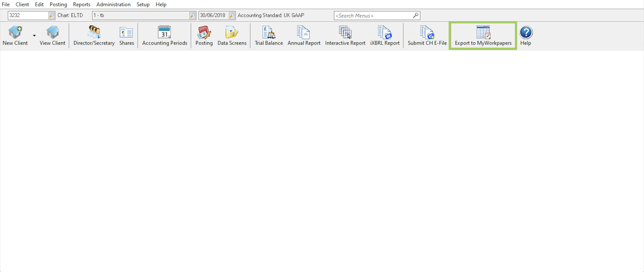644x272 pixels.
Task: Open the Client menu
Action: (x=22, y=4)
